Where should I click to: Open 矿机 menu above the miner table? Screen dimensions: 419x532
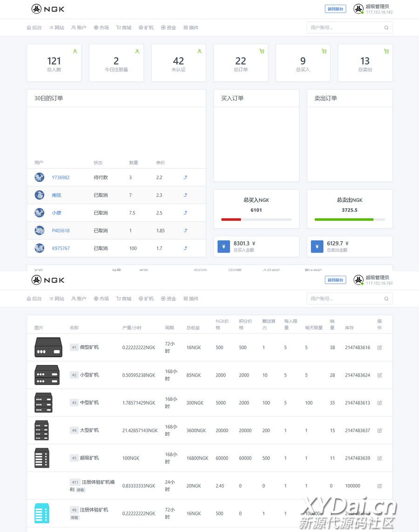tap(146, 299)
